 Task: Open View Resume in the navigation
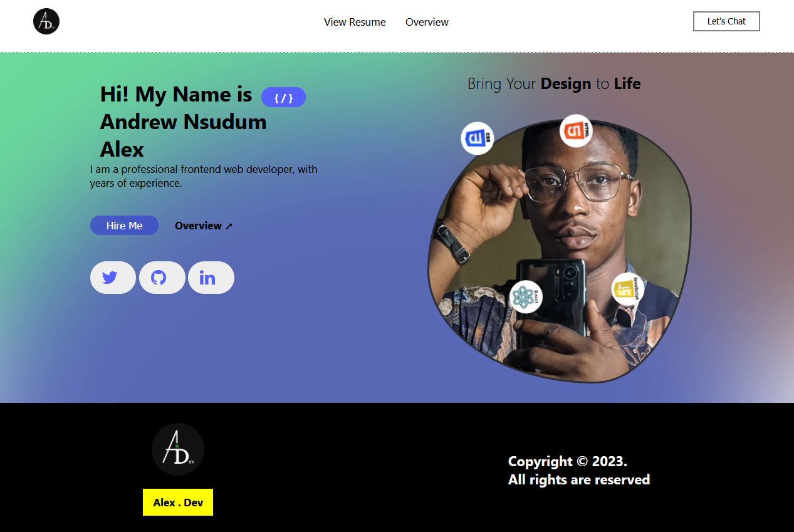pyautogui.click(x=355, y=22)
